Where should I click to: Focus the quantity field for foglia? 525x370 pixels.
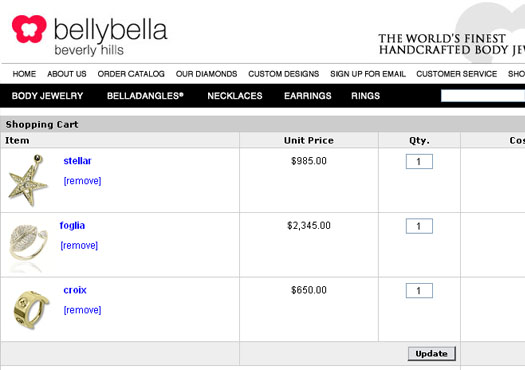pyautogui.click(x=419, y=226)
